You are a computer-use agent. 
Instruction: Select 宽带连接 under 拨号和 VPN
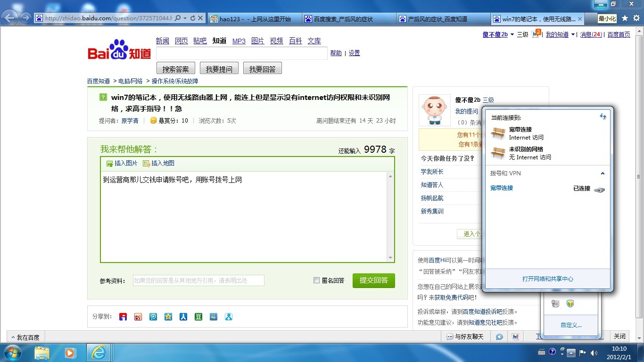coord(502,188)
